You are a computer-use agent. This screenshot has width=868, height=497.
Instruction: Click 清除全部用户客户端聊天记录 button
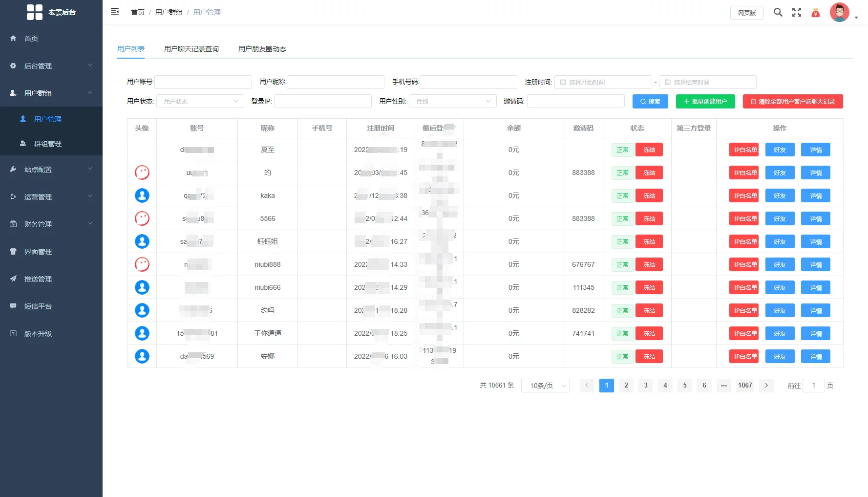(792, 101)
